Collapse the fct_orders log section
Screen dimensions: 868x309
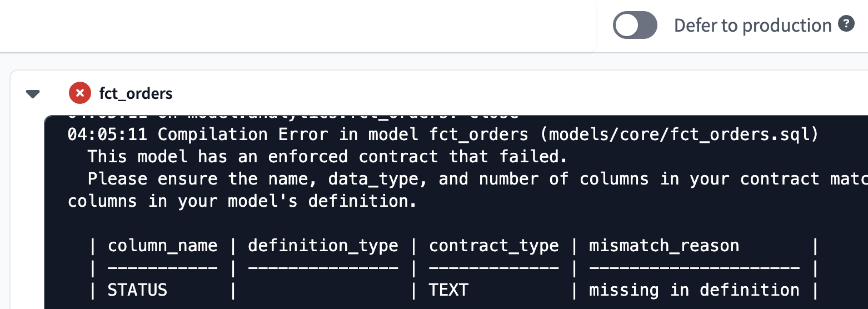coord(33,94)
